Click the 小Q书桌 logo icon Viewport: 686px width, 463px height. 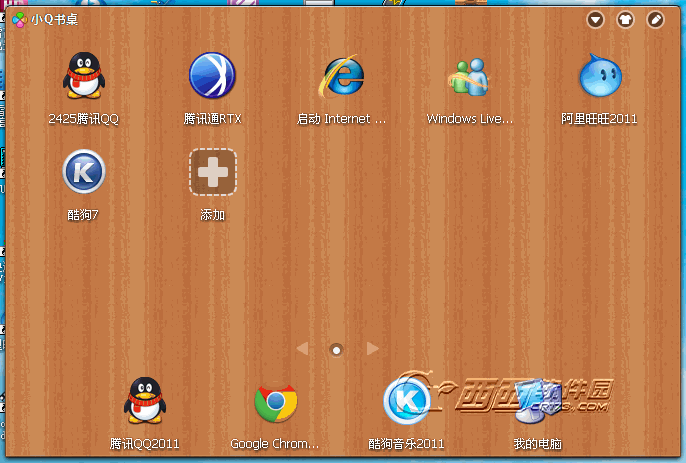(19, 20)
